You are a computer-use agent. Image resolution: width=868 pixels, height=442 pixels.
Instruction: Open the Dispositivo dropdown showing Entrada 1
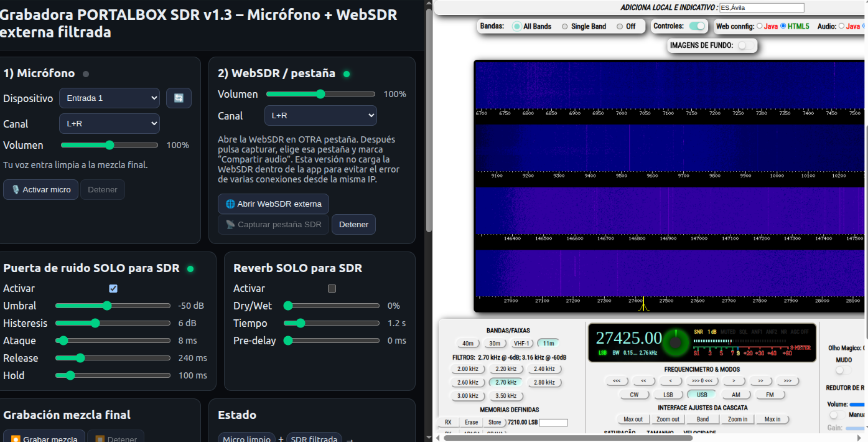point(110,98)
